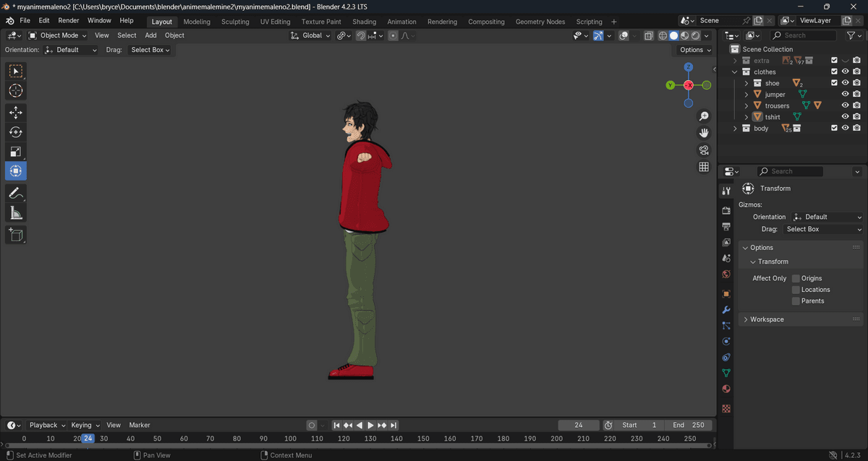Expand the body collection in the outliner
This screenshot has width=868, height=461.
[735, 129]
